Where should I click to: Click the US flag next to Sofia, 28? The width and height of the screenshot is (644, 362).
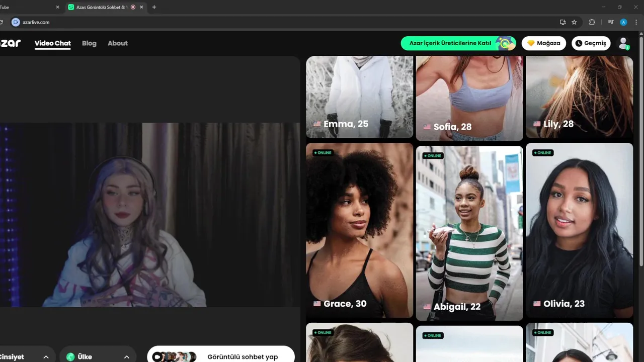pos(427,127)
